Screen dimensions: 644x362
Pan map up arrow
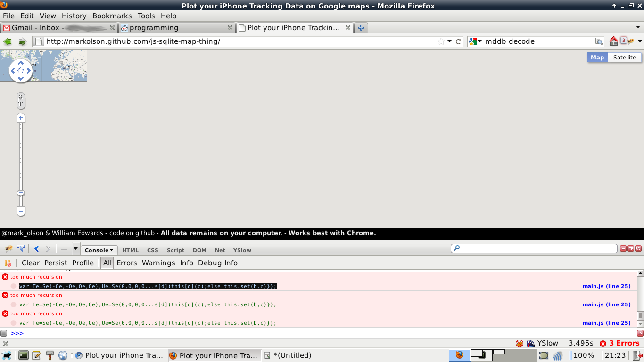click(21, 63)
